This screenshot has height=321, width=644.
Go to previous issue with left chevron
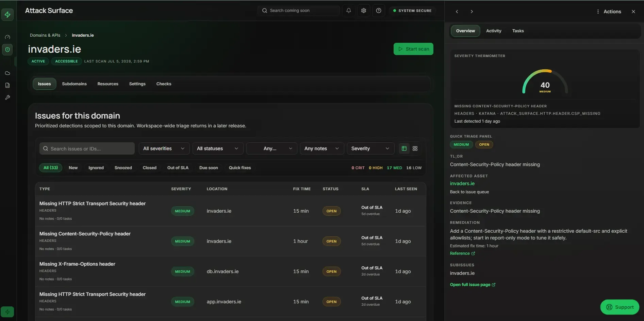tap(457, 12)
